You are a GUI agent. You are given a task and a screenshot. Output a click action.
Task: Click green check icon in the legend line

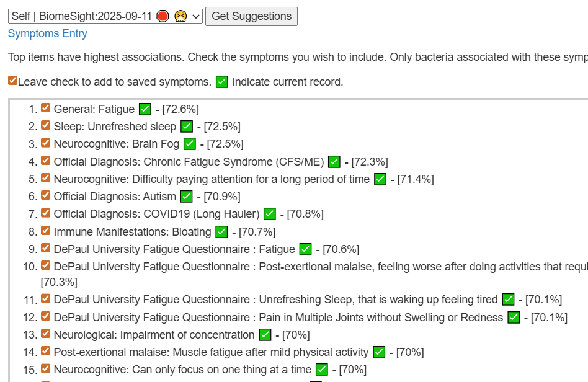[x=222, y=82]
